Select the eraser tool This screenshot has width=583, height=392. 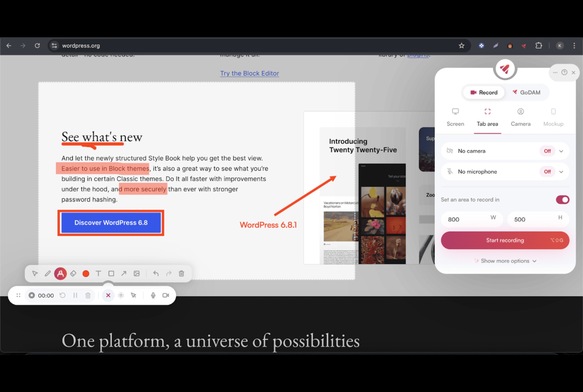(73, 273)
